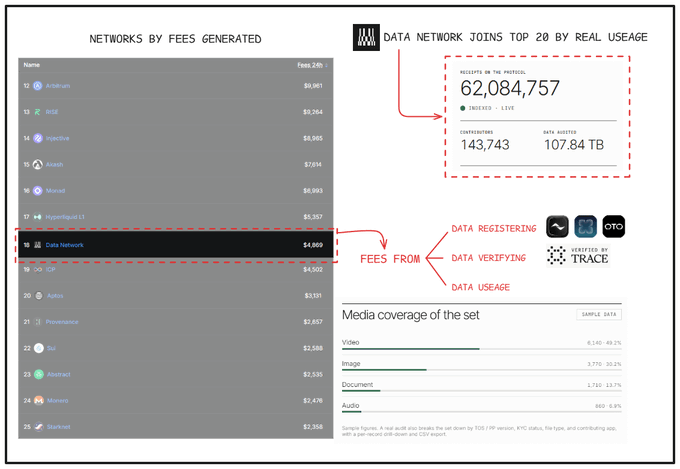Click the orange Monero icon
The image size is (680, 469).
pyautogui.click(x=39, y=400)
